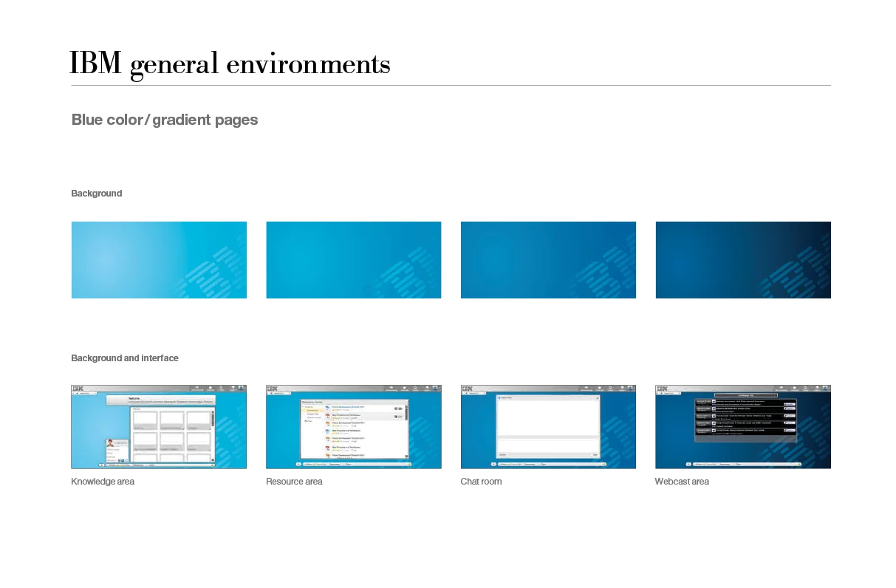The image size is (896, 588).
Task: Open the Webcast area interface thumbnail
Action: pos(743,427)
